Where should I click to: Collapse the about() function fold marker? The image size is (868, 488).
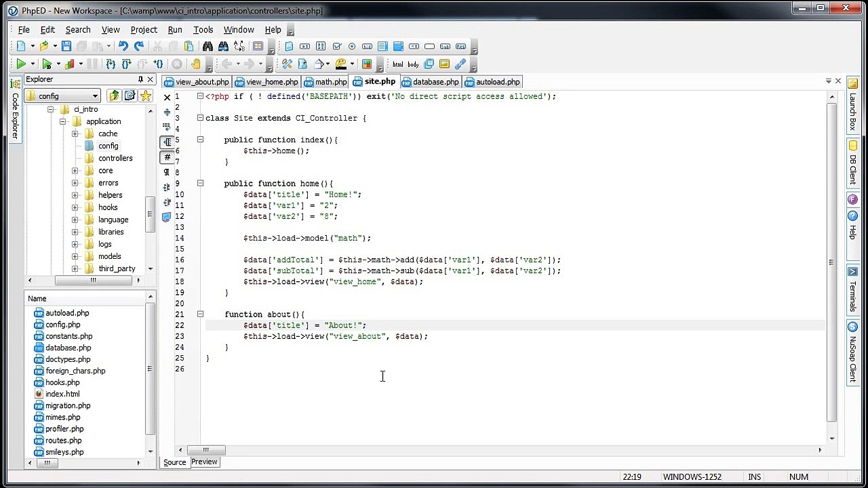point(200,314)
